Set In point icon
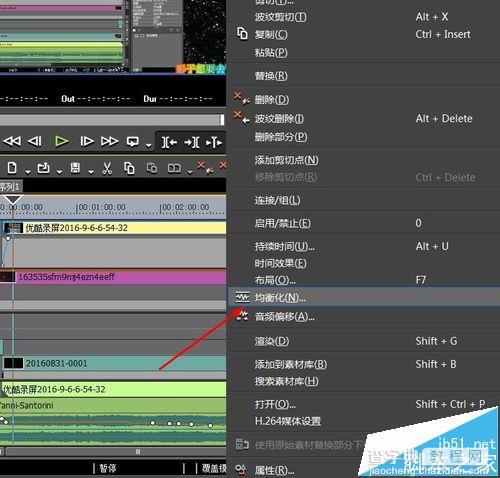The image size is (500, 478). [x=169, y=143]
